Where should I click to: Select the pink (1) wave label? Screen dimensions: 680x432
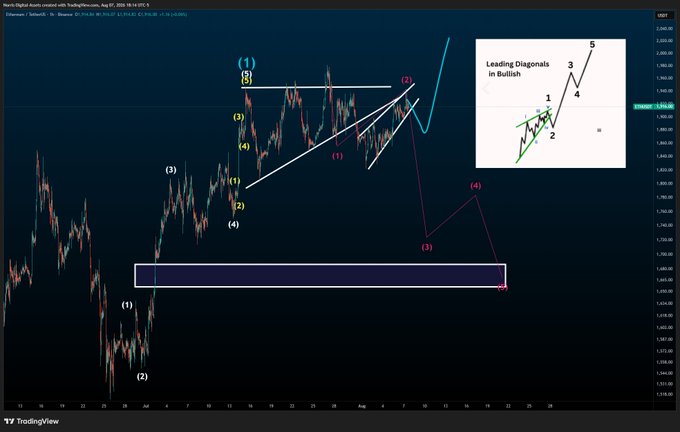click(x=337, y=156)
